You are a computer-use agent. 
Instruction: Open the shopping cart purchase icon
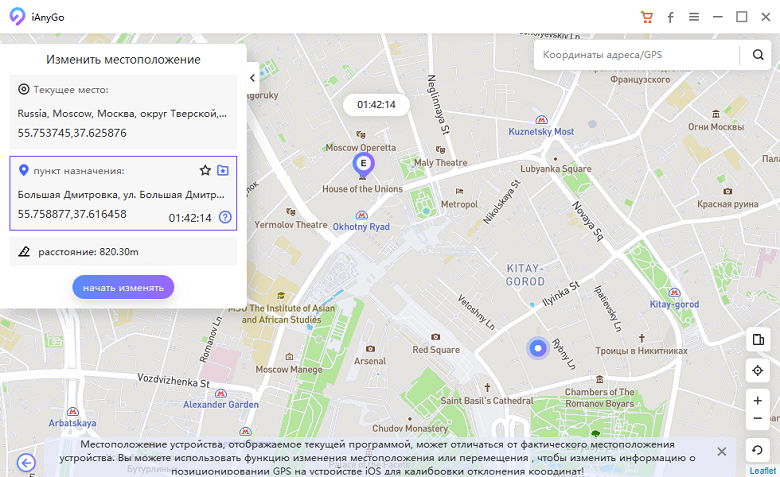(x=647, y=17)
